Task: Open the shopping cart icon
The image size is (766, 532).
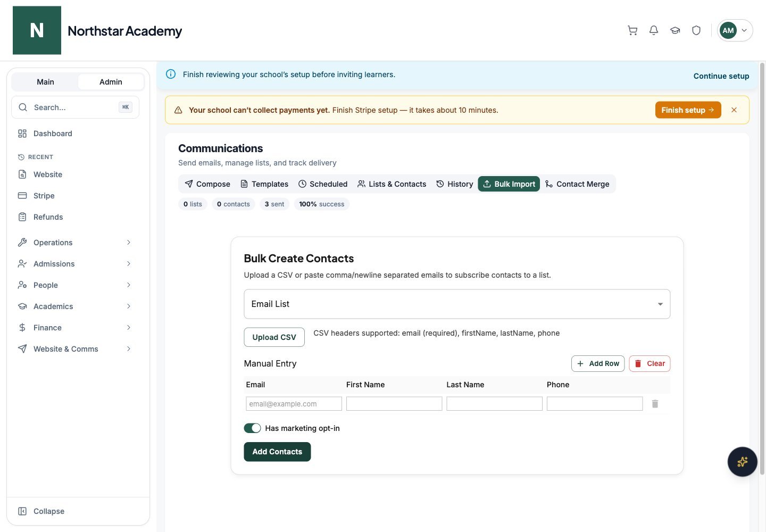Action: click(x=632, y=30)
